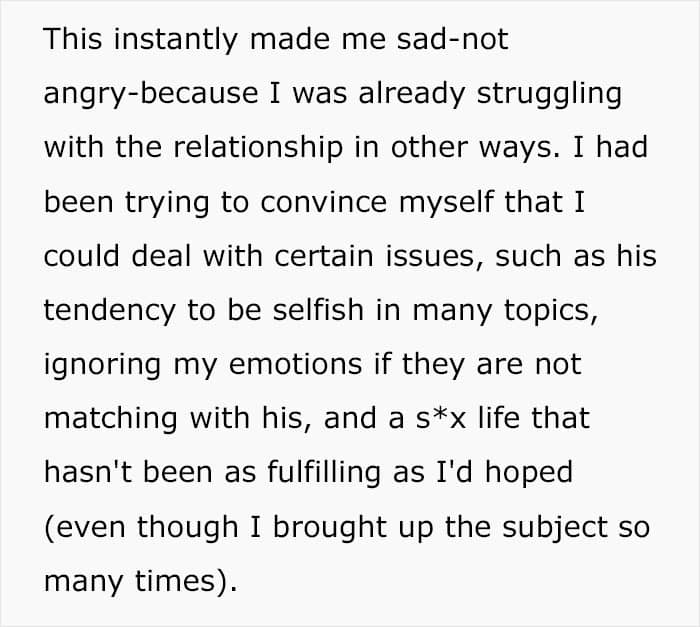700x627 pixels.
Task: Click the word "fulfilling"
Action: click(x=324, y=472)
